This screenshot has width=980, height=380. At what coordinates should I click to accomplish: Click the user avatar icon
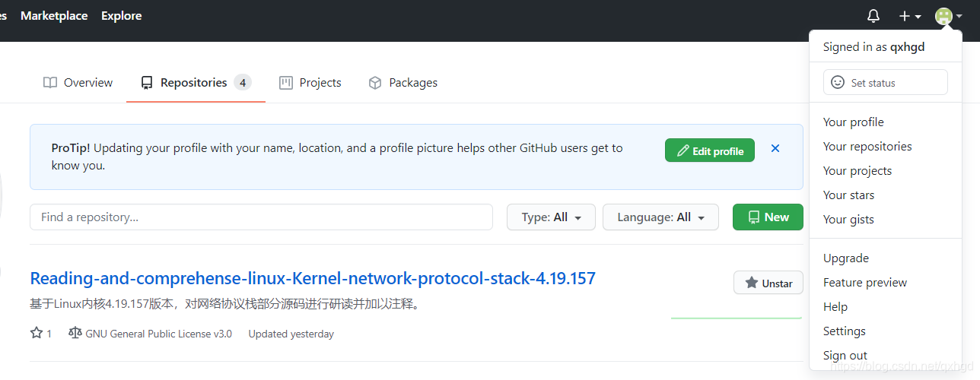point(943,16)
